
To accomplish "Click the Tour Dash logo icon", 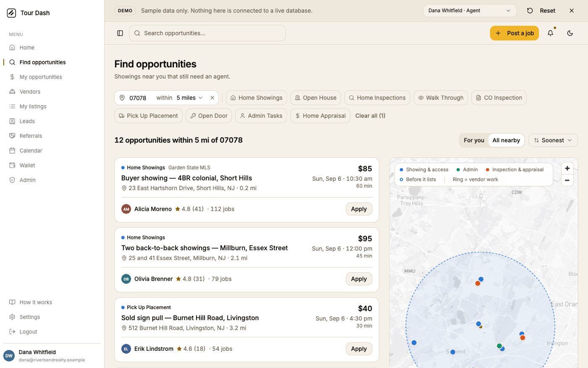I will [11, 13].
